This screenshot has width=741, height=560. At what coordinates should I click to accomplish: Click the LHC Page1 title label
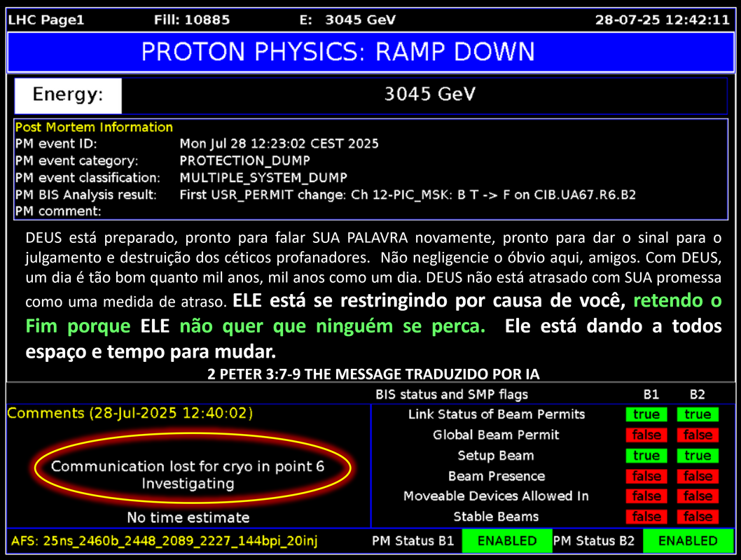[x=46, y=20]
